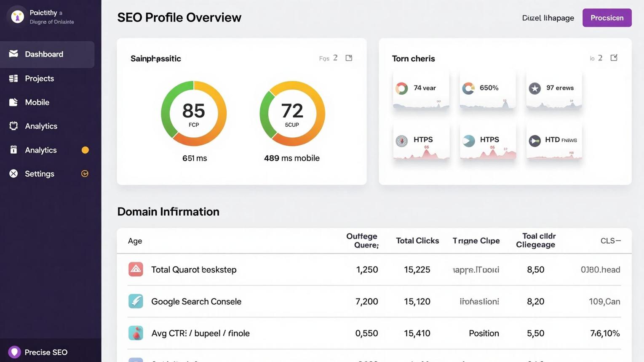This screenshot has height=362, width=644.
Task: Select the 'Avg CTR: / bupeel / finole' row name
Action: 200,333
